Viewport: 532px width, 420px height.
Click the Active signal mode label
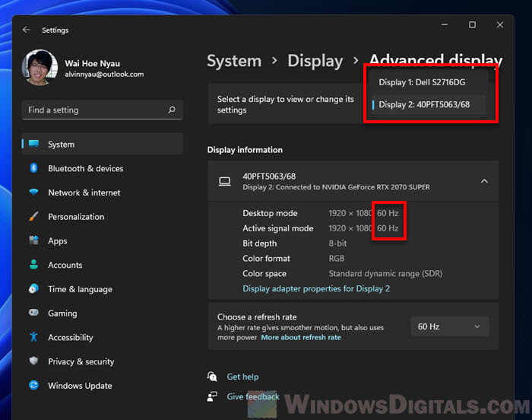(278, 228)
